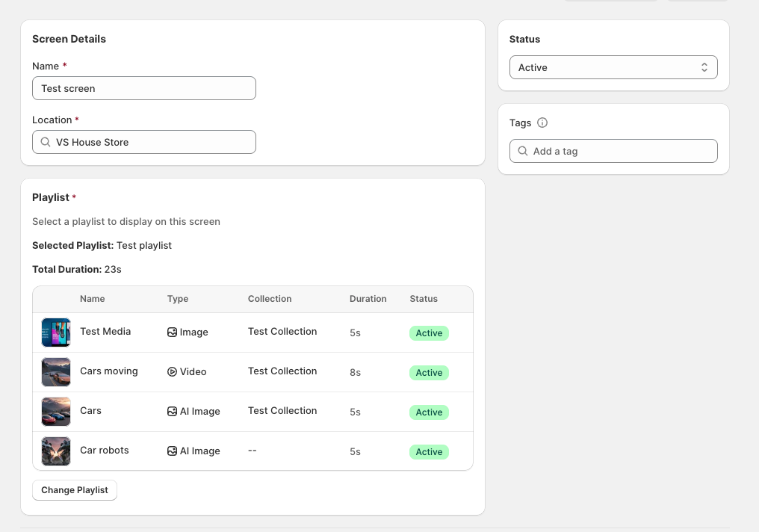Click the Image type label for Test Media
The image size is (759, 532).
[x=193, y=332]
